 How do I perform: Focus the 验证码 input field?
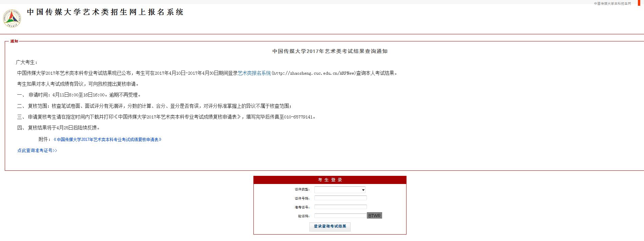point(340,216)
